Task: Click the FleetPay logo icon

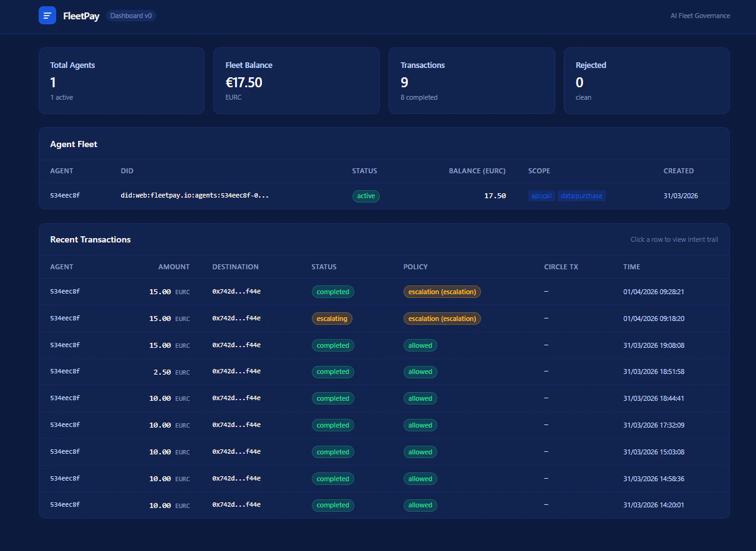Action: point(47,16)
